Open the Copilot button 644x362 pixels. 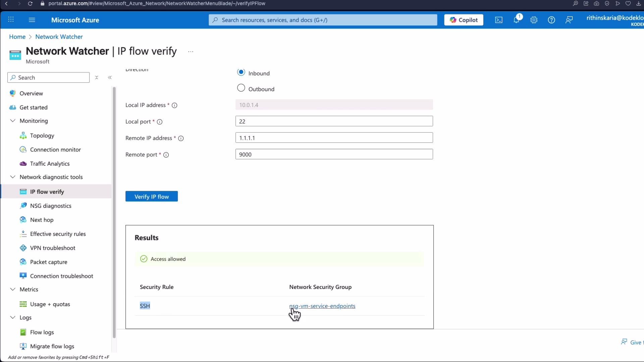point(464,20)
